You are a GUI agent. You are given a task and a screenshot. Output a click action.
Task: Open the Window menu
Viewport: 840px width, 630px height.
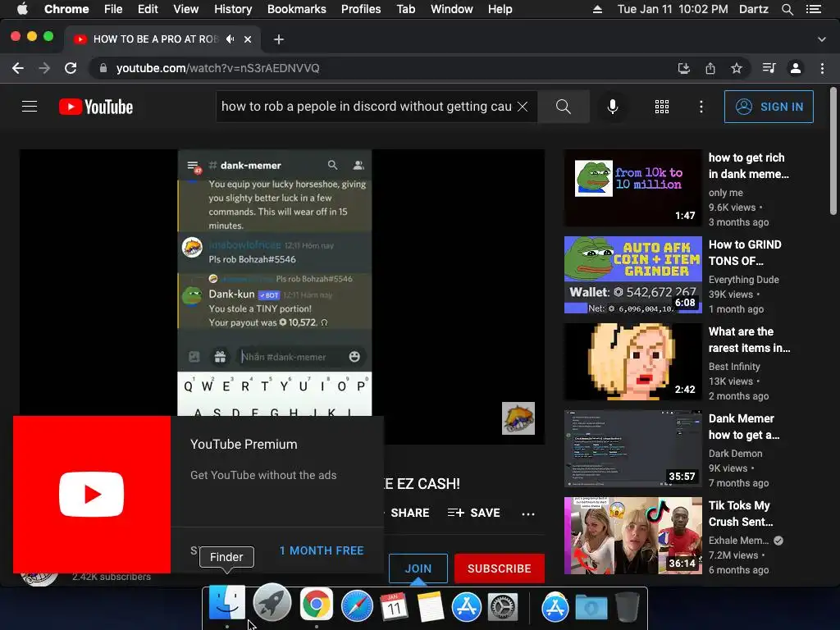(452, 9)
